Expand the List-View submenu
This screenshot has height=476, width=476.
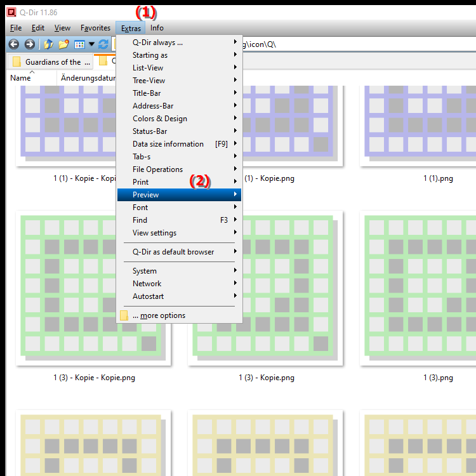click(179, 68)
